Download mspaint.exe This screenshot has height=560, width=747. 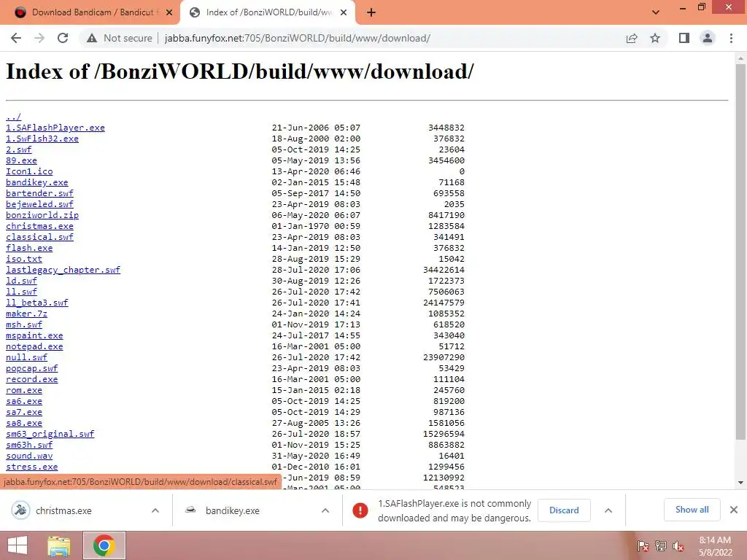[34, 335]
